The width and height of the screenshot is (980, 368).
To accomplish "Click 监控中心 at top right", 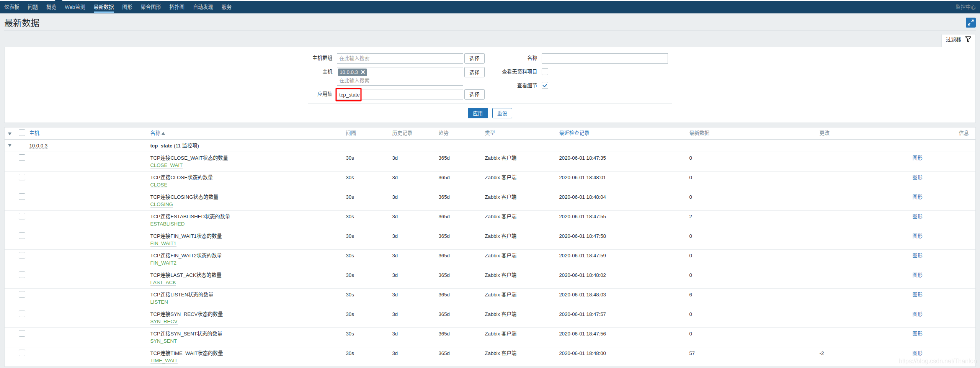I will pos(965,7).
